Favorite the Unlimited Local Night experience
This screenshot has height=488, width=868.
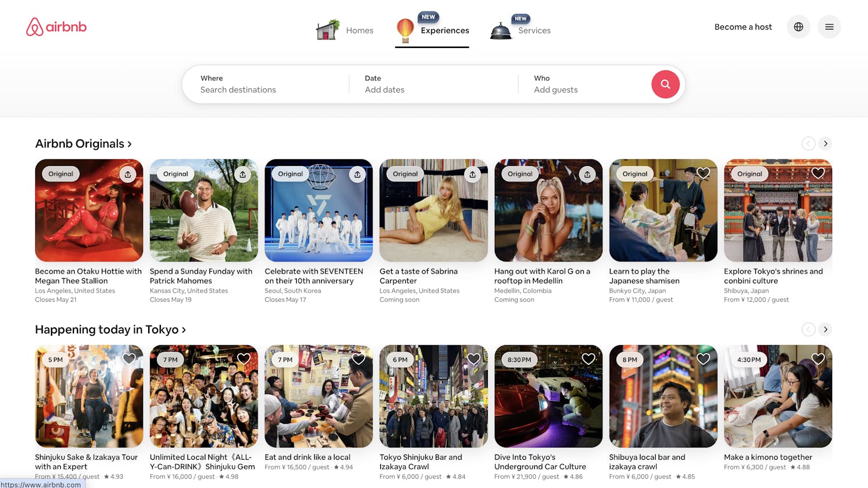click(x=244, y=359)
